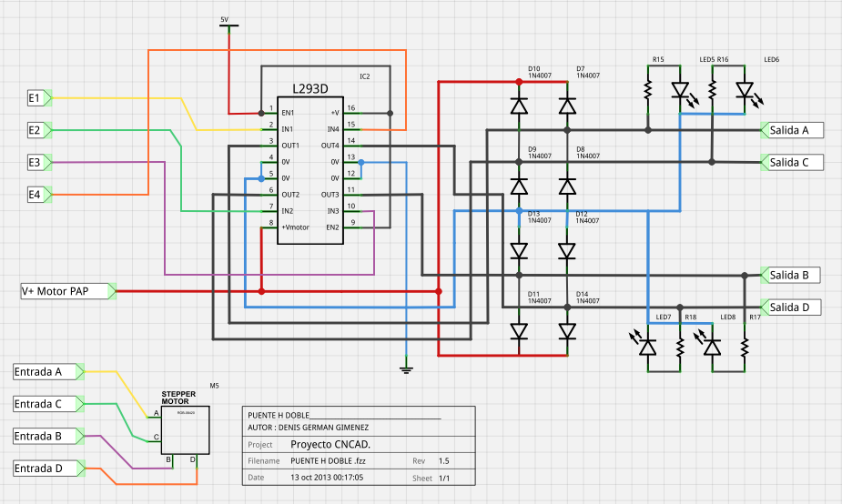
Task: Click the M5 reference label
Action: pyautogui.click(x=214, y=386)
